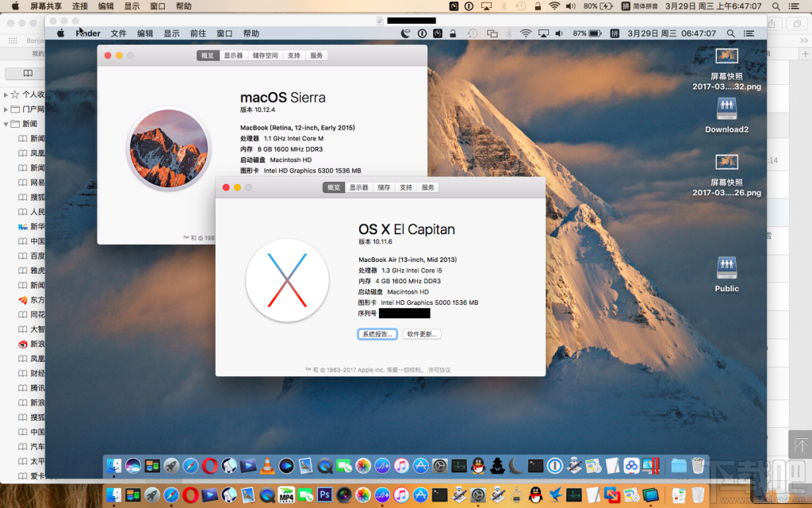The image size is (812, 508).
Task: Click bookmarks book icon in background sidebar
Action: (x=28, y=73)
